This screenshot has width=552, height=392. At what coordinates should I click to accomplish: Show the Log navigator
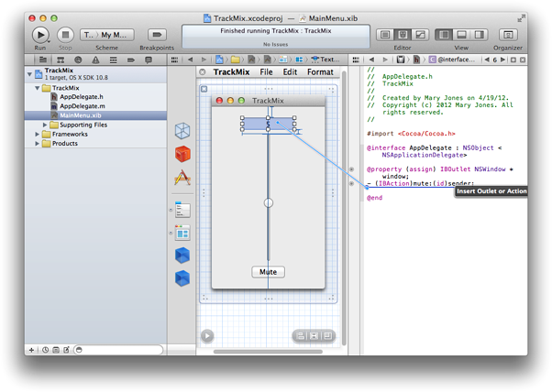click(x=149, y=60)
